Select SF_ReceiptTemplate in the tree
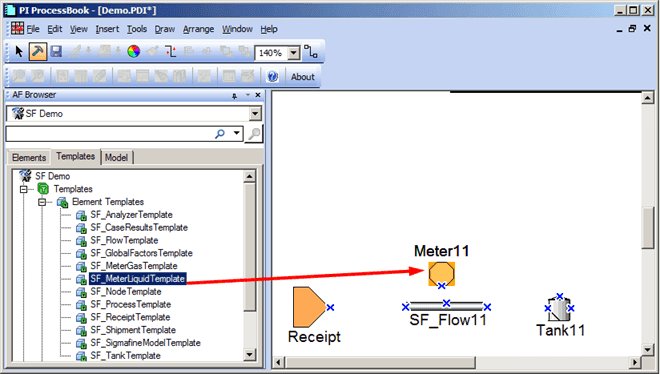This screenshot has height=374, width=660. click(x=130, y=317)
